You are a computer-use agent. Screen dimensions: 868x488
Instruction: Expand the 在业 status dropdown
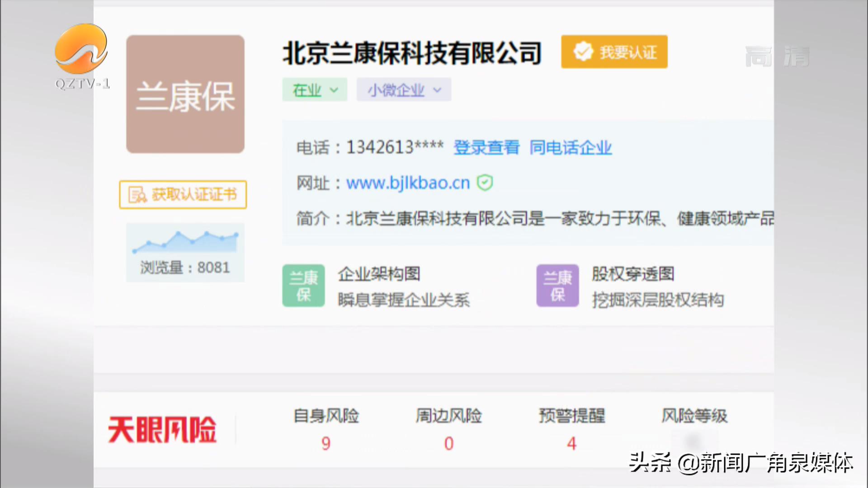[x=315, y=90]
